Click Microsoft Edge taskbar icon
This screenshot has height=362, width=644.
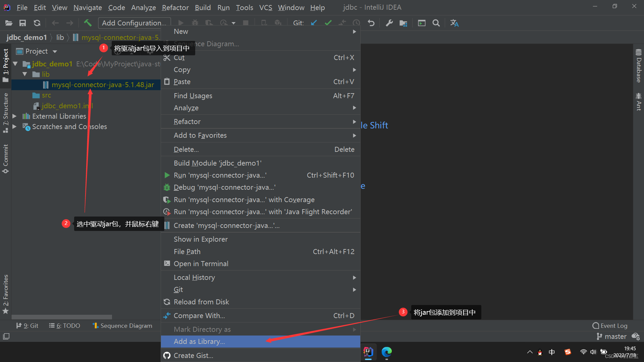(x=387, y=352)
